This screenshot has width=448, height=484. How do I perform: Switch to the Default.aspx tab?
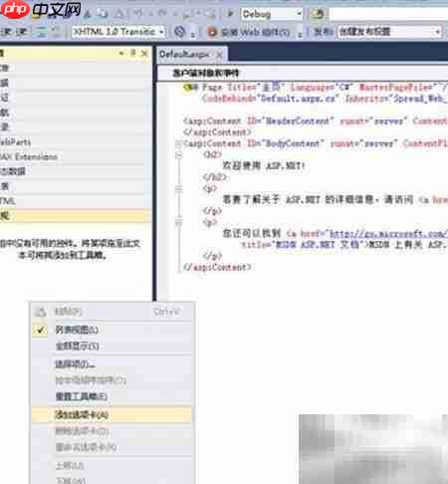[184, 54]
